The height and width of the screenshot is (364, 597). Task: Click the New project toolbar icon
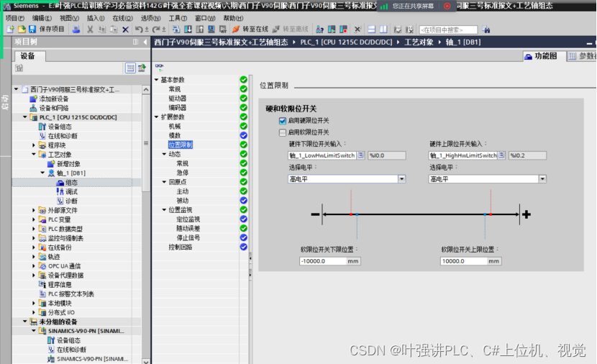pos(10,29)
